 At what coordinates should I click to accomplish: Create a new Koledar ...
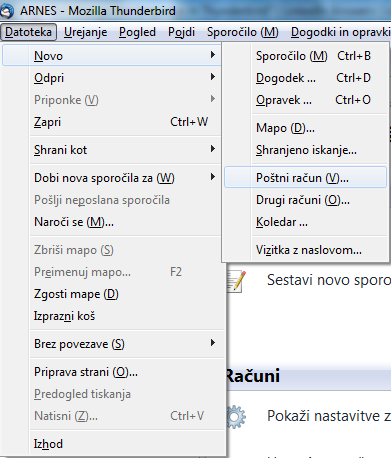pyautogui.click(x=305, y=222)
